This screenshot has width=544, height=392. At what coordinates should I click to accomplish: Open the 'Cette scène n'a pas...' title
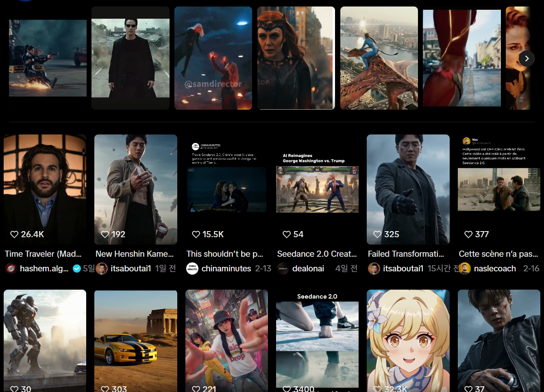pyautogui.click(x=498, y=254)
